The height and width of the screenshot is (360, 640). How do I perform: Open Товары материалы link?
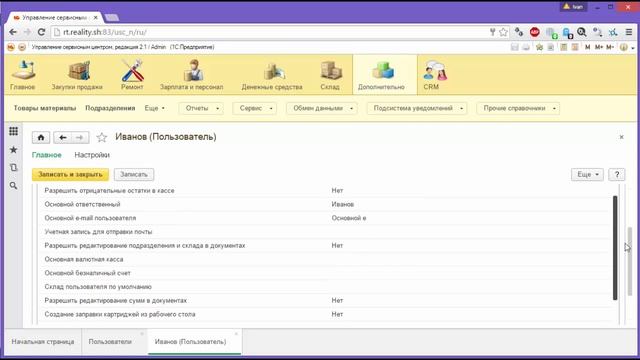(x=45, y=108)
